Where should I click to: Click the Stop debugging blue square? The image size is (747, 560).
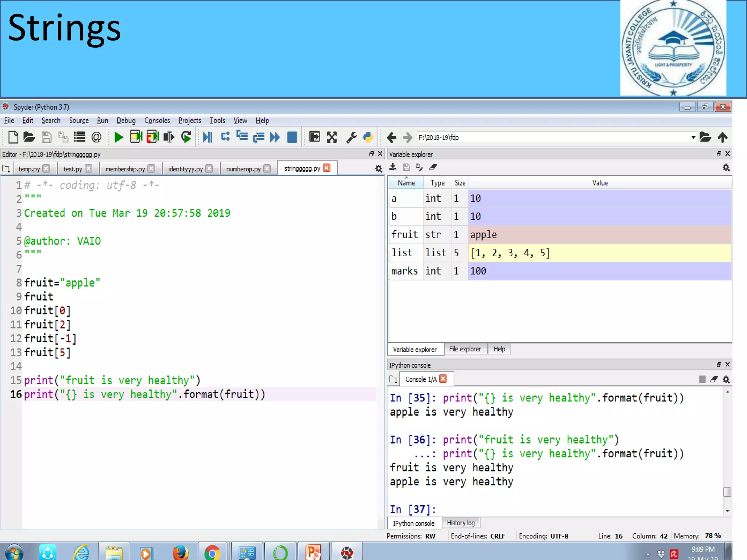(292, 137)
